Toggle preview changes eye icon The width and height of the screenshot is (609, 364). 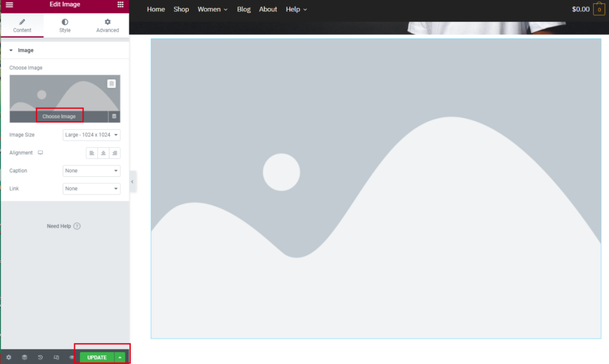click(72, 357)
